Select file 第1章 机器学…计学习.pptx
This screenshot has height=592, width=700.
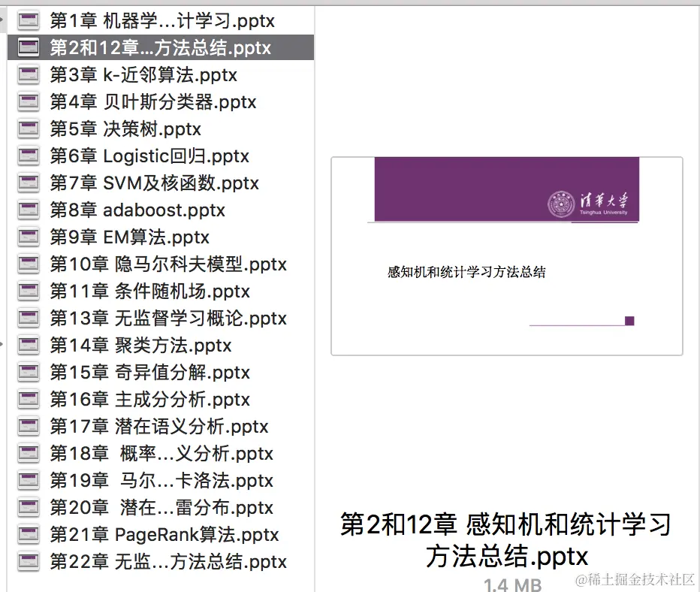[x=161, y=20]
